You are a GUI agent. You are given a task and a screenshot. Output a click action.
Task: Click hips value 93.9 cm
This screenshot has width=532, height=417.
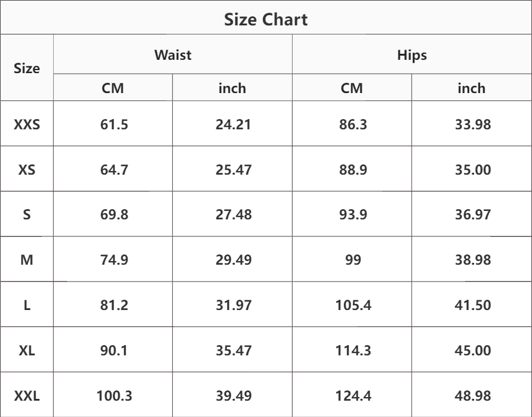[353, 215]
